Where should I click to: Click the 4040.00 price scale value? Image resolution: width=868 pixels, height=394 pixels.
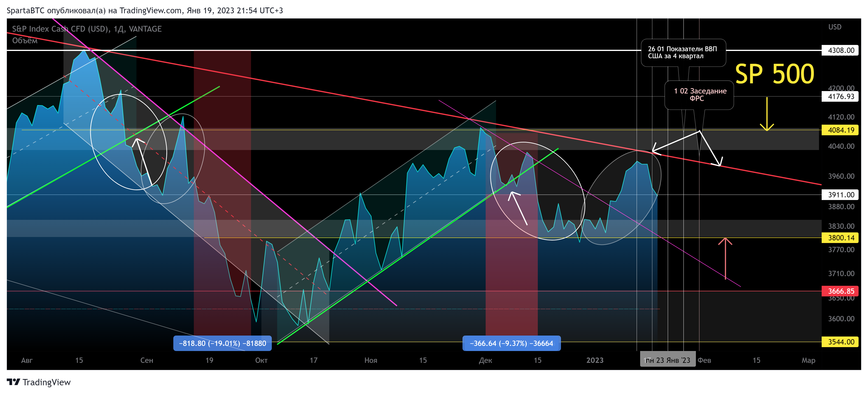(x=841, y=146)
